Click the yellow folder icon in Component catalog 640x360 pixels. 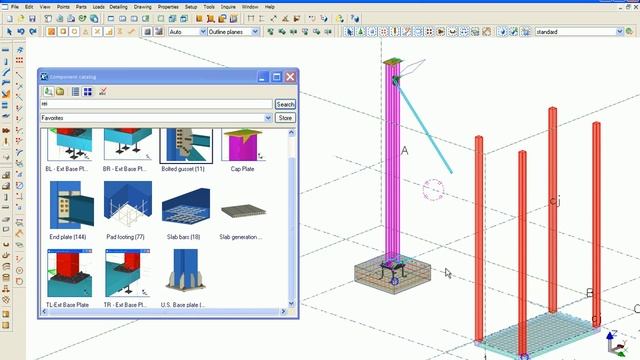[x=60, y=91]
